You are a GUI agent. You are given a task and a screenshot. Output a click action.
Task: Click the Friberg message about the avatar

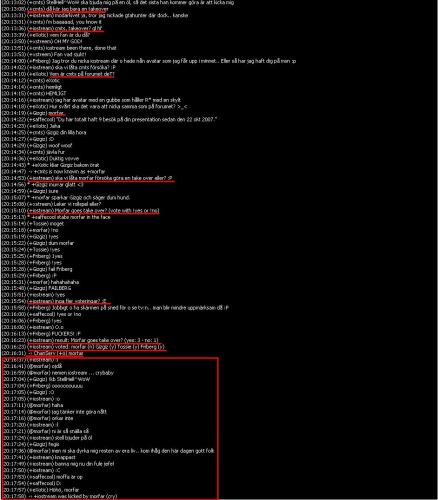(x=149, y=61)
